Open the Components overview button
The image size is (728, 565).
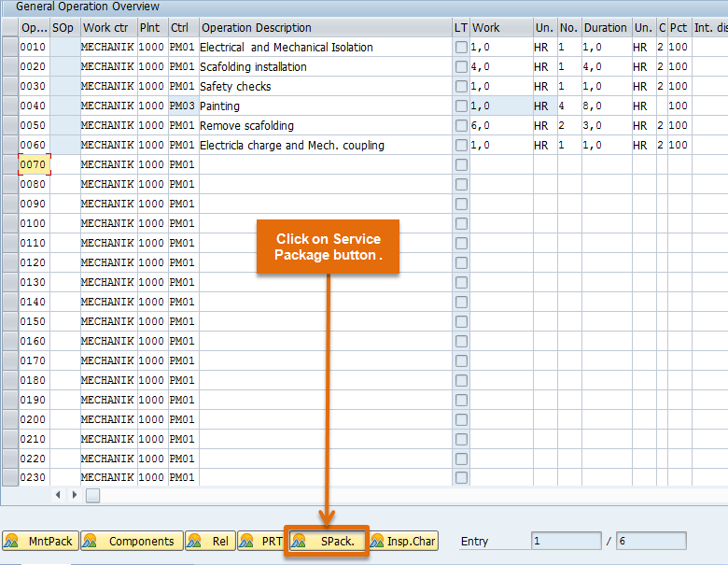coord(131,541)
